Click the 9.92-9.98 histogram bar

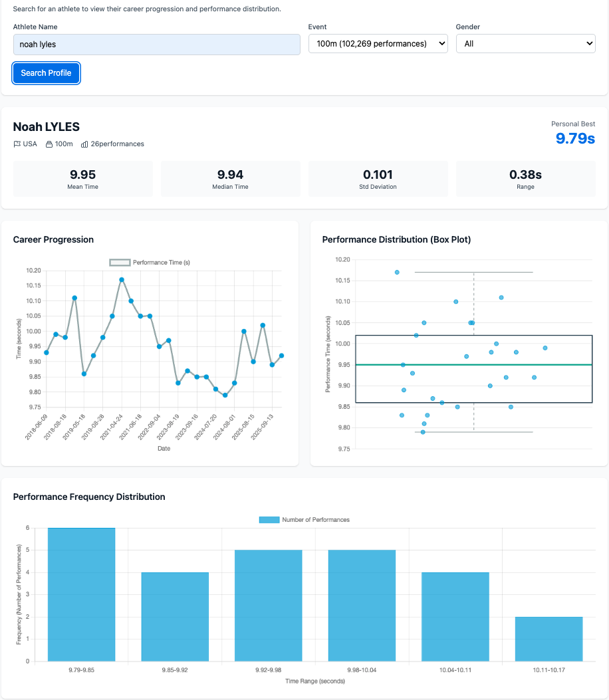pos(269,606)
